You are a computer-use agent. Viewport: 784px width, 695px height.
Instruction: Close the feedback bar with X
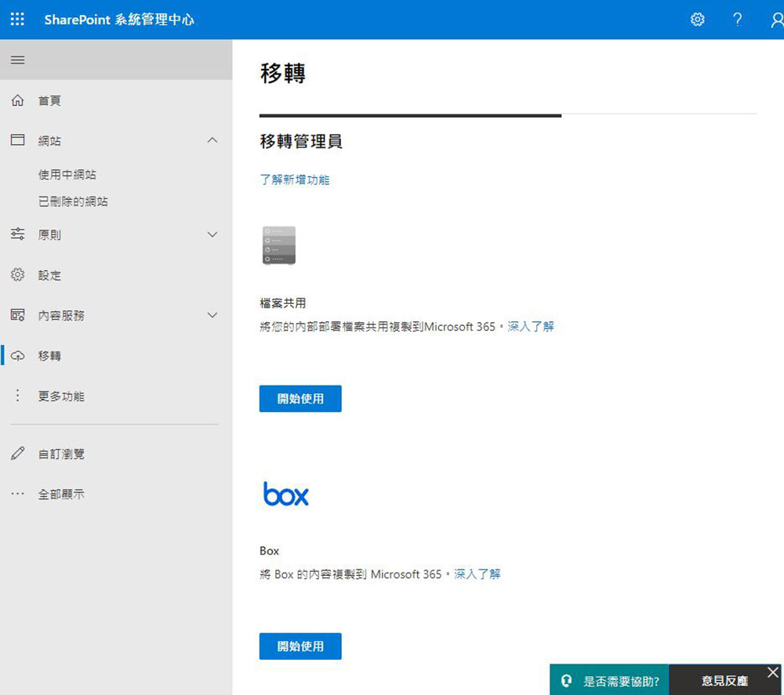(773, 672)
